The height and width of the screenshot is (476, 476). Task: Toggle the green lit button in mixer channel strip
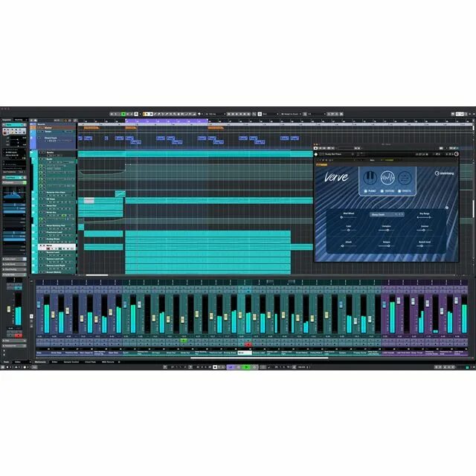tap(184, 341)
